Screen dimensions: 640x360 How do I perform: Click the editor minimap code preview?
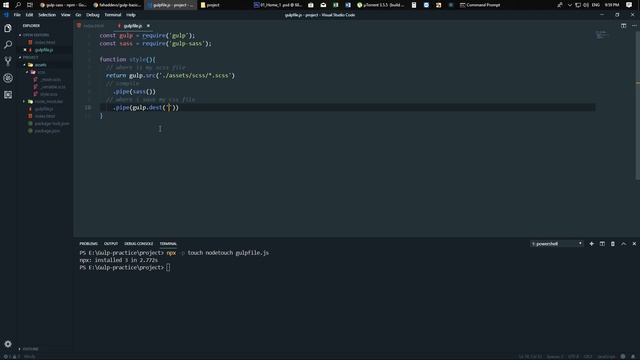[x=601, y=35]
